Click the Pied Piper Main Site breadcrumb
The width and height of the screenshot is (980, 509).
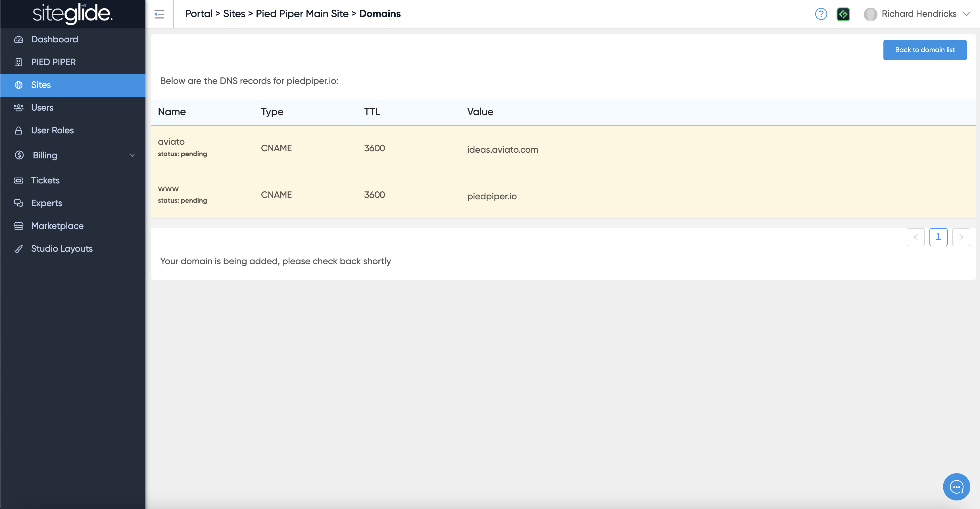pos(302,14)
